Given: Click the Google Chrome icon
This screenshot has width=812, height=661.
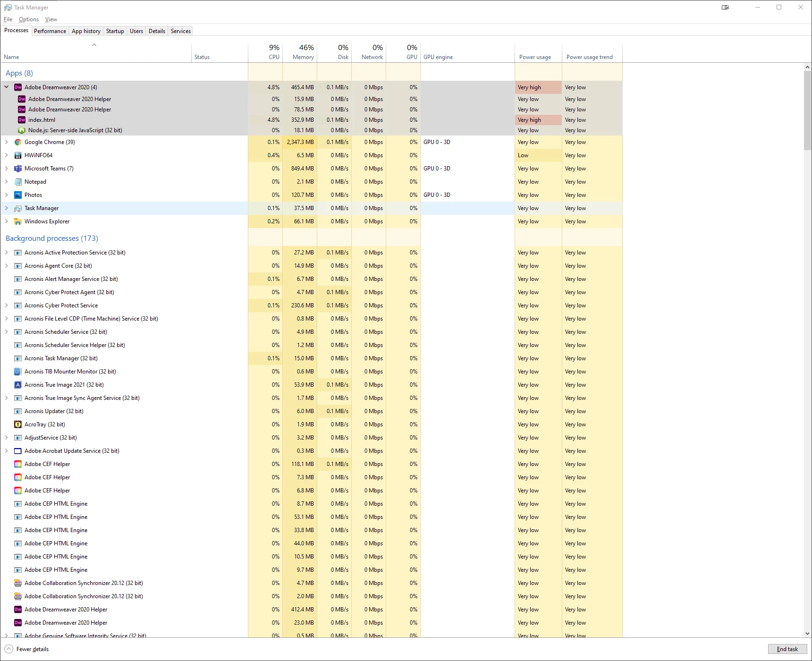Looking at the screenshot, I should click(x=18, y=142).
